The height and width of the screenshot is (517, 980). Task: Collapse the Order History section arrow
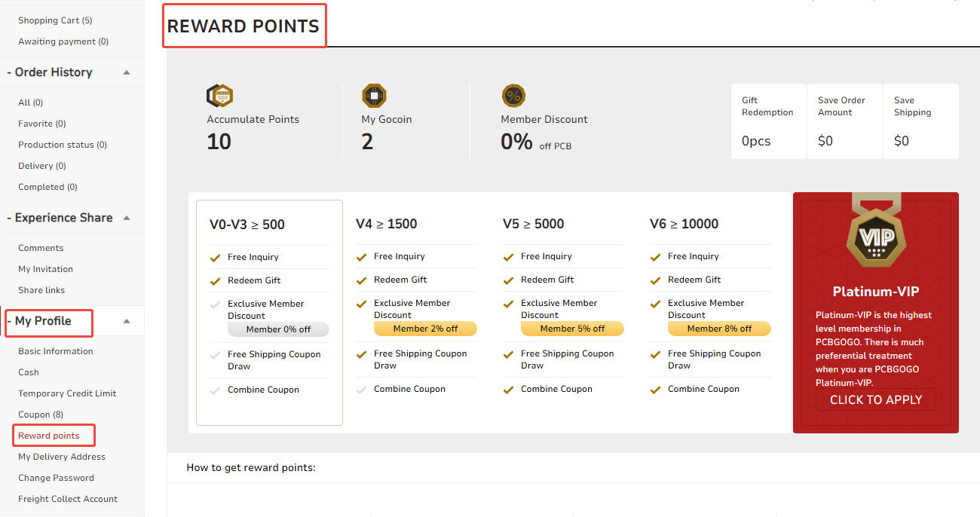(x=127, y=72)
